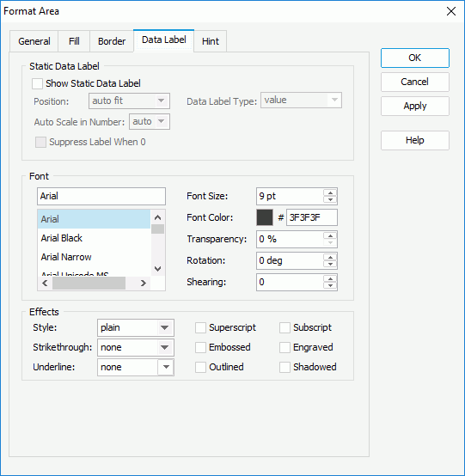Screen dimensions: 465x476
Task: Increase Font Size with up arrow
Action: (x=330, y=192)
